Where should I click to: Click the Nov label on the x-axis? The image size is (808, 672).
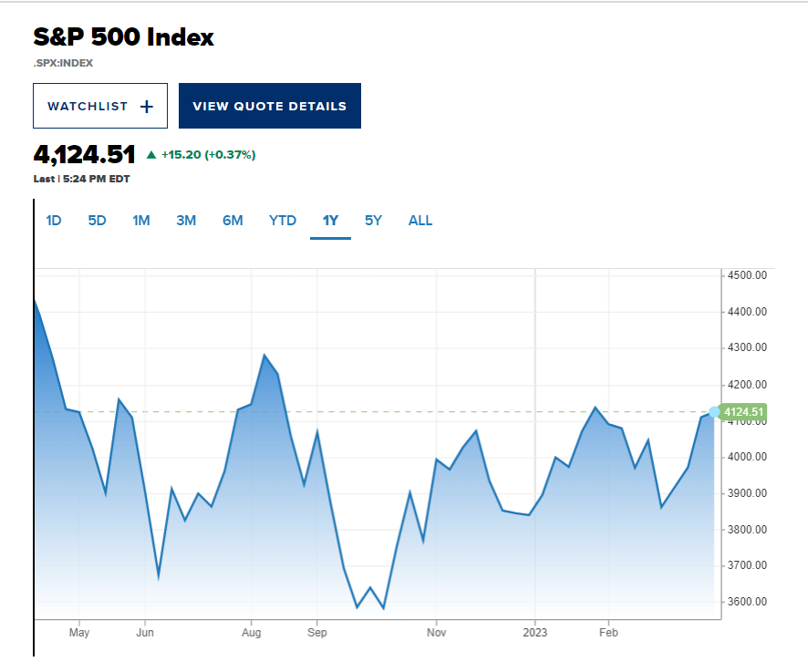click(x=437, y=632)
